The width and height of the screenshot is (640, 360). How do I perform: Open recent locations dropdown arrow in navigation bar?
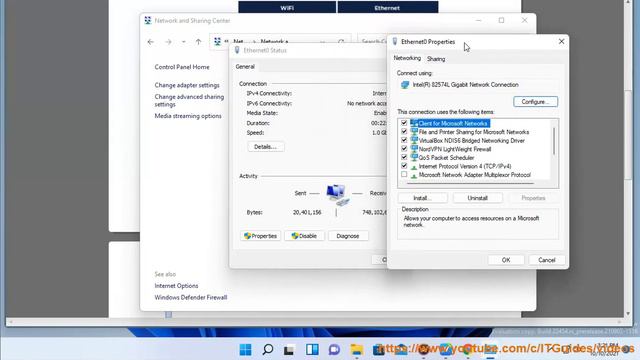coord(184,42)
